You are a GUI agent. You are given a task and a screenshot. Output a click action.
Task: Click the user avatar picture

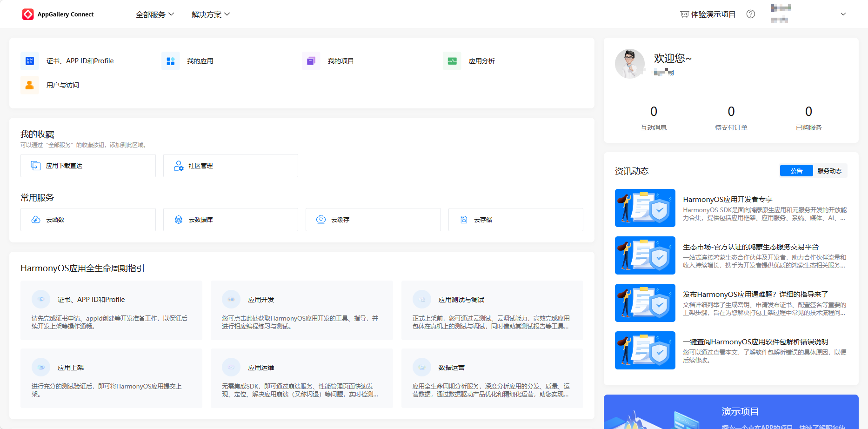630,64
